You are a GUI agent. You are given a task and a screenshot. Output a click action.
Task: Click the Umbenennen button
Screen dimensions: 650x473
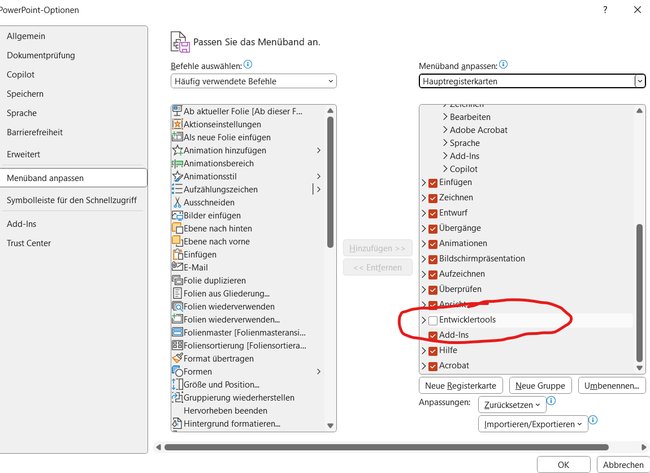pos(612,386)
